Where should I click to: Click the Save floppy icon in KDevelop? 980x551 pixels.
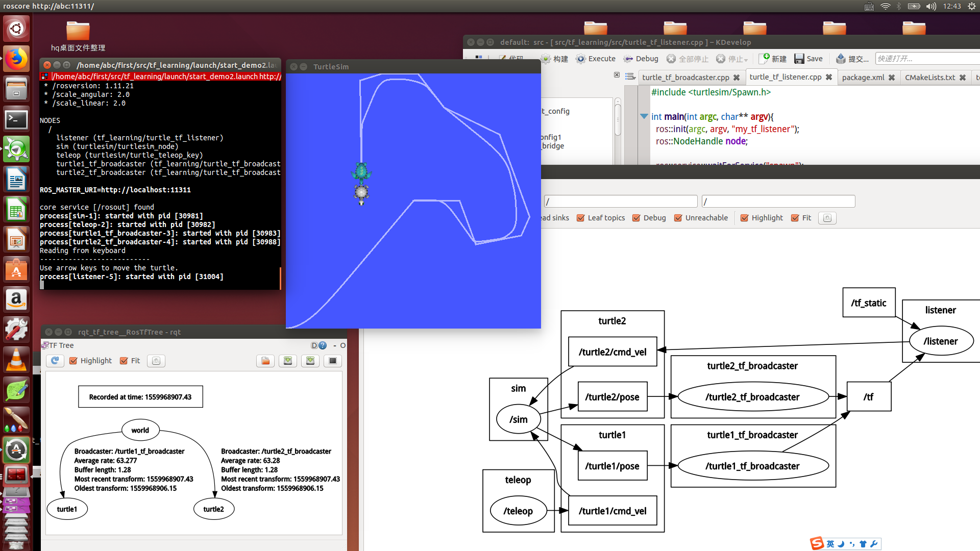pyautogui.click(x=799, y=59)
